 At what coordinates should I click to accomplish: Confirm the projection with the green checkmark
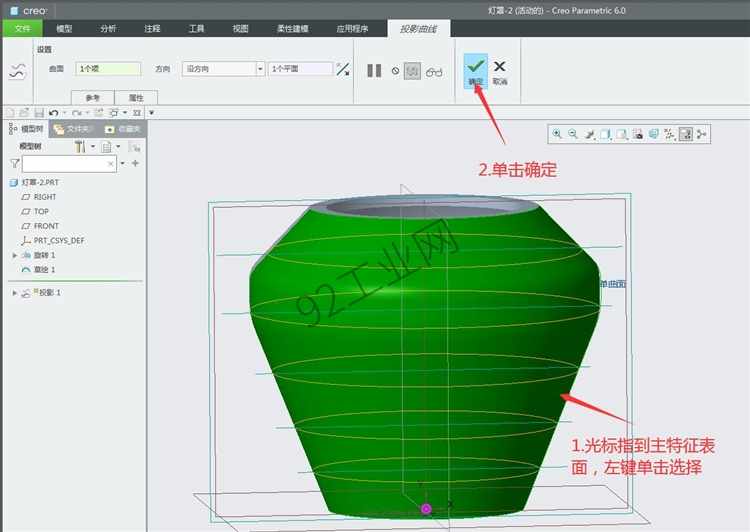pyautogui.click(x=475, y=70)
